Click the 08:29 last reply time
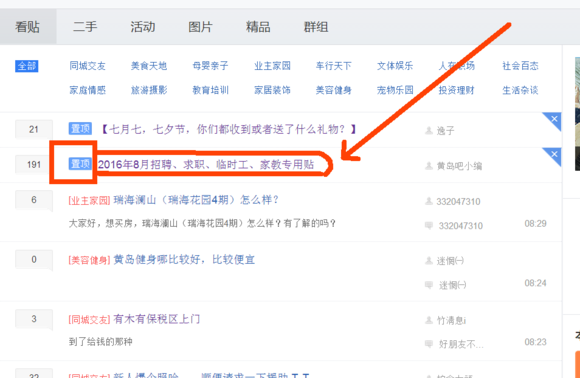 (535, 224)
